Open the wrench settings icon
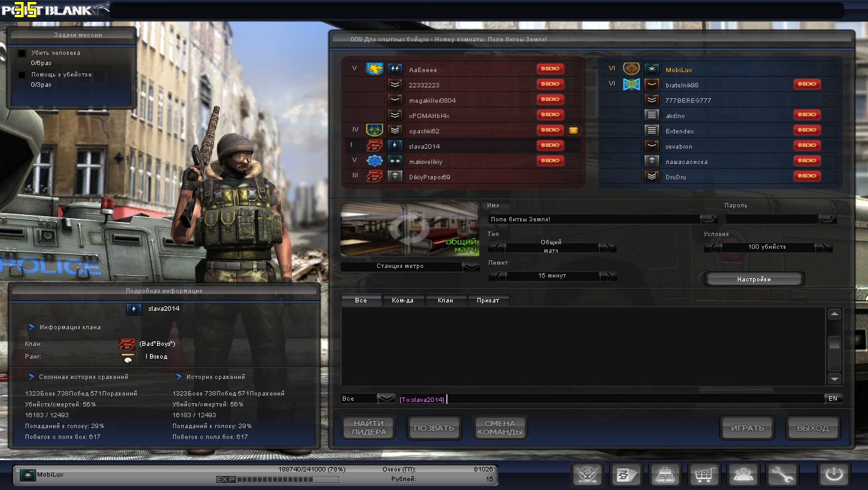 click(782, 475)
